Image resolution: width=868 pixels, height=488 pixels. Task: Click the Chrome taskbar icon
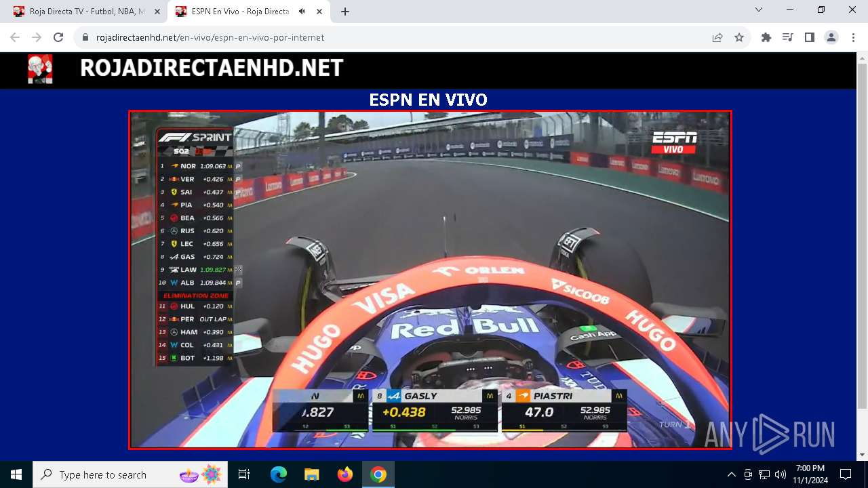pyautogui.click(x=378, y=474)
